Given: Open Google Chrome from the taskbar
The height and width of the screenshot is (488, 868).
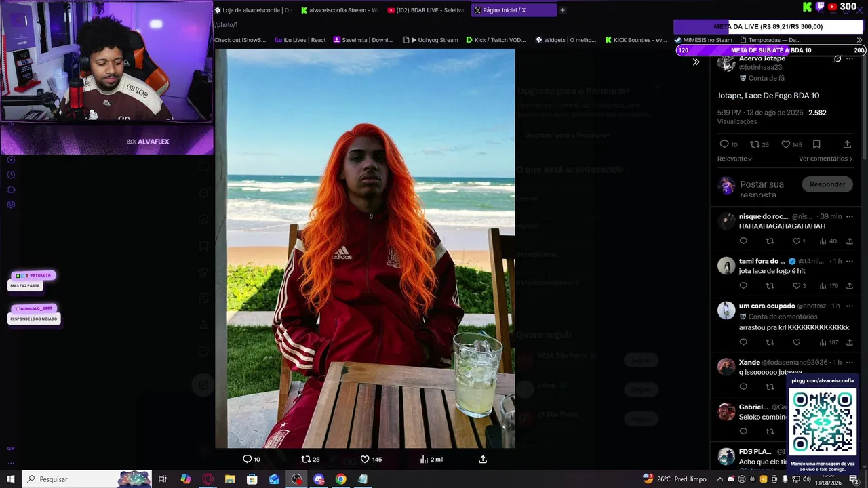Looking at the screenshot, I should 340,479.
